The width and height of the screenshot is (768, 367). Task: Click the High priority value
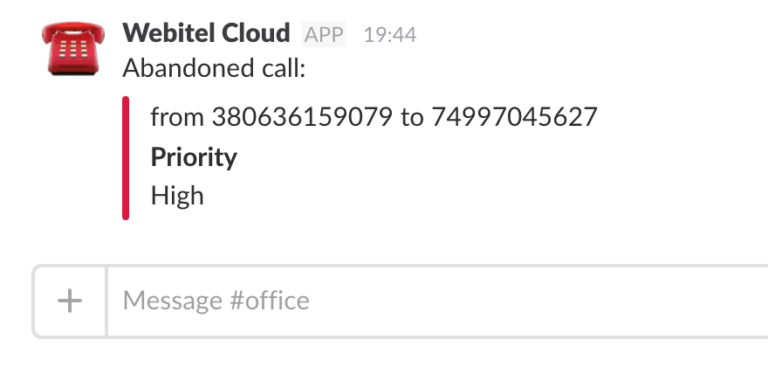tap(177, 196)
